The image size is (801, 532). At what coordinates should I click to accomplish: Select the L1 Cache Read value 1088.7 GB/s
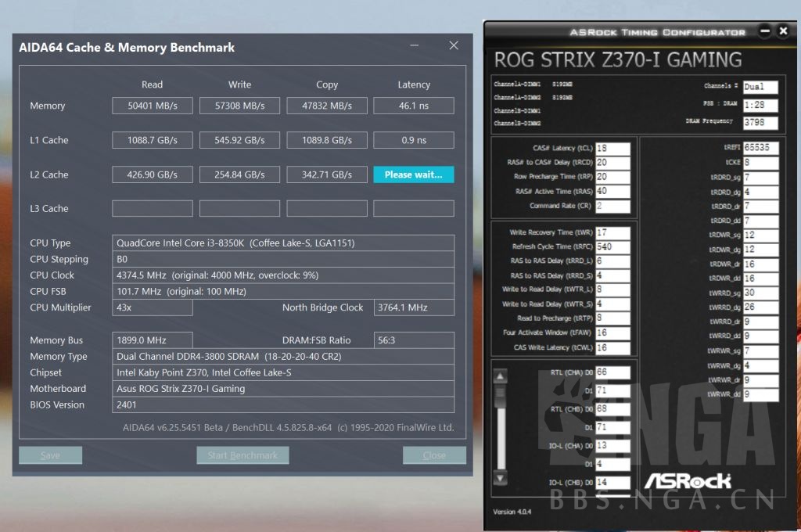point(153,140)
